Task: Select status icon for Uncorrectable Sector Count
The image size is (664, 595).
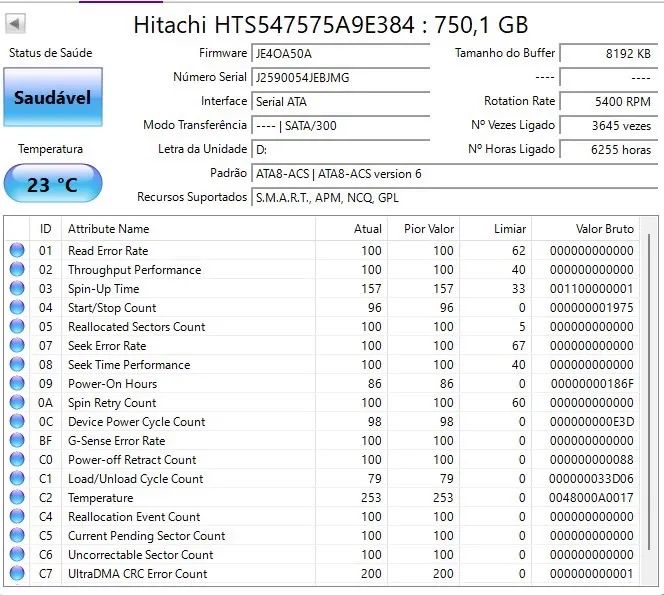Action: click(17, 554)
